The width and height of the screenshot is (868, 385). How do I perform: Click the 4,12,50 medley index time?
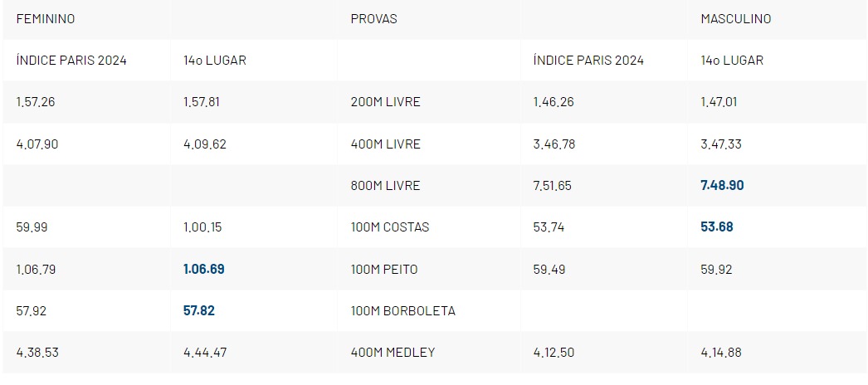554,352
